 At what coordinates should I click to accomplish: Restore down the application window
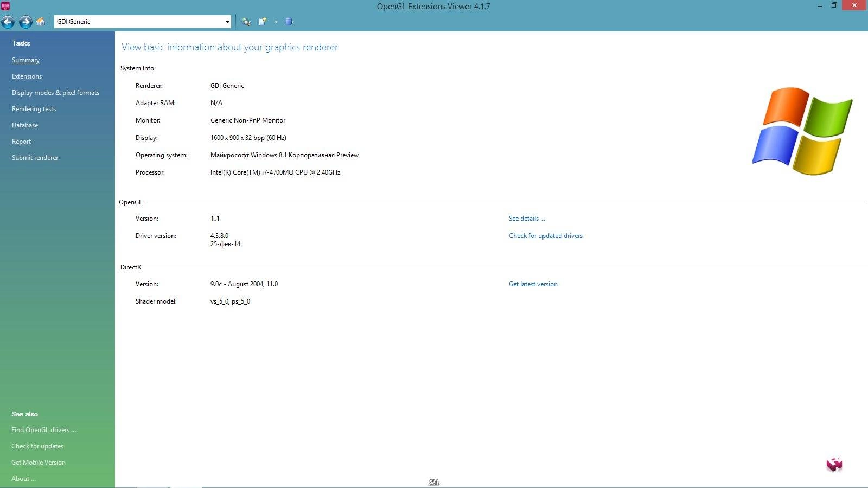click(x=834, y=5)
